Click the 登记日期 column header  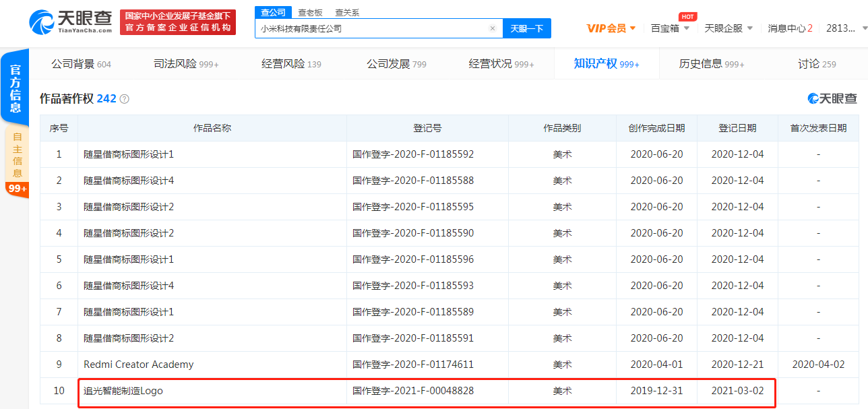click(x=737, y=128)
